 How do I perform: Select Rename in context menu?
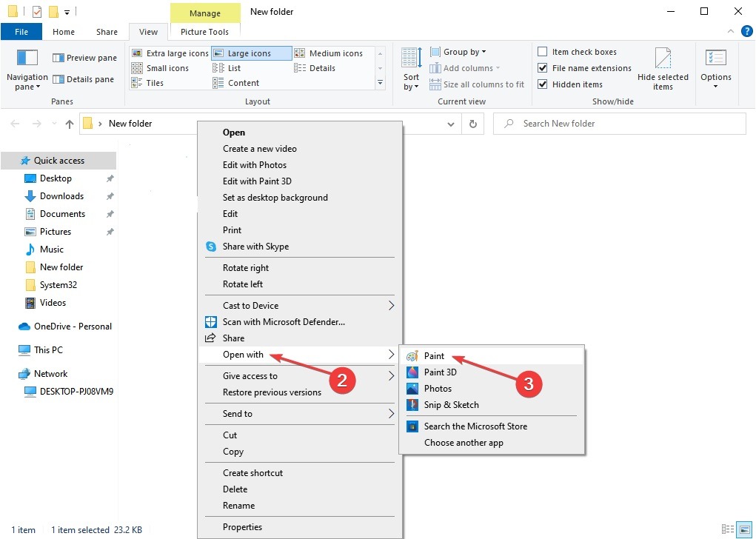pyautogui.click(x=300, y=506)
